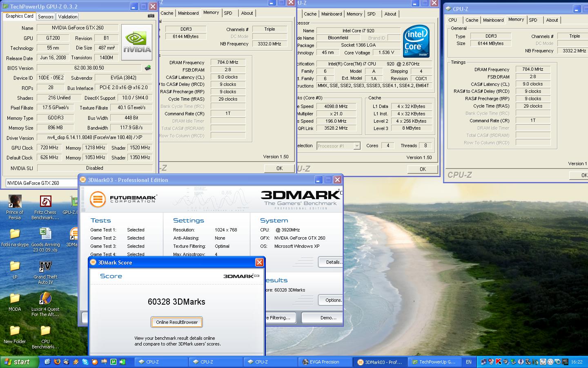
Task: Open the Processor #1 selection dropdown
Action: (339, 146)
